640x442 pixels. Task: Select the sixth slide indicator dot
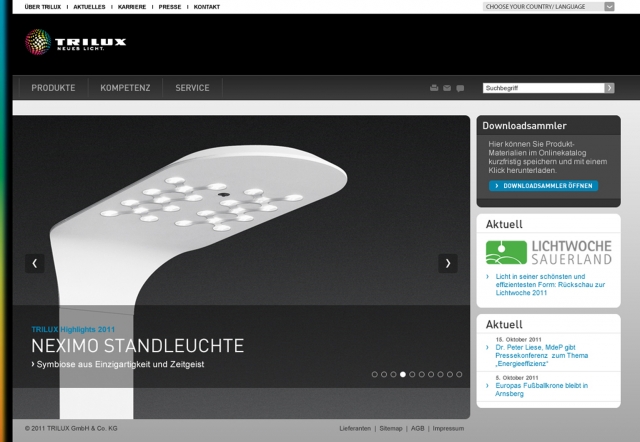422,374
